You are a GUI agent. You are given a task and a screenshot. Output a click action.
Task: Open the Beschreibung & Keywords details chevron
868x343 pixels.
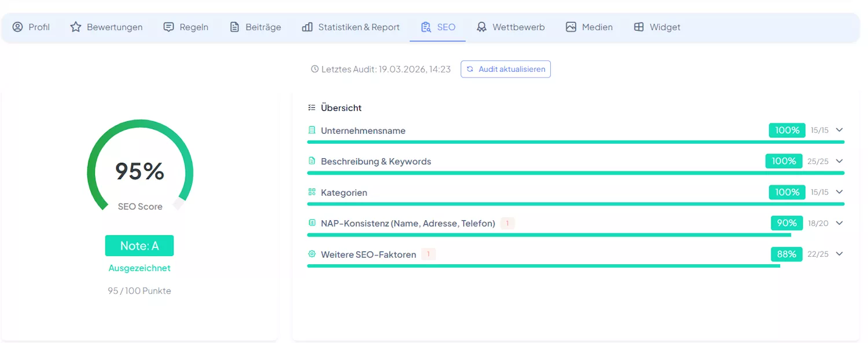pyautogui.click(x=839, y=161)
